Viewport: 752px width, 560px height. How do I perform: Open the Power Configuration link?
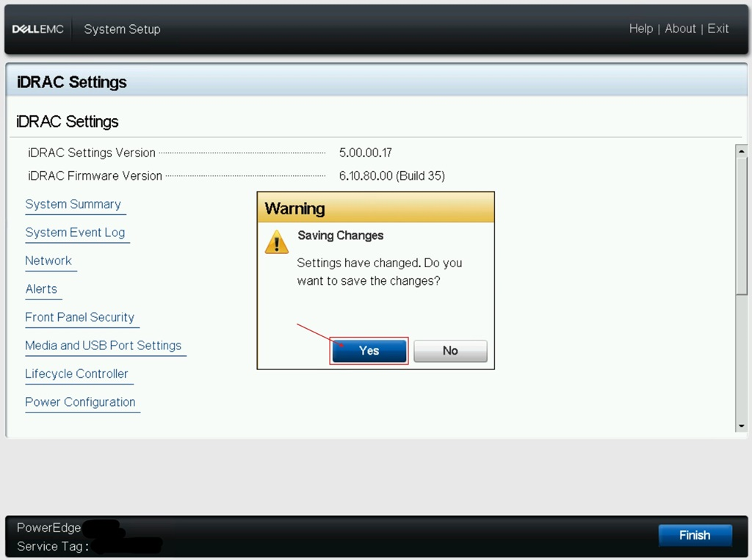80,402
